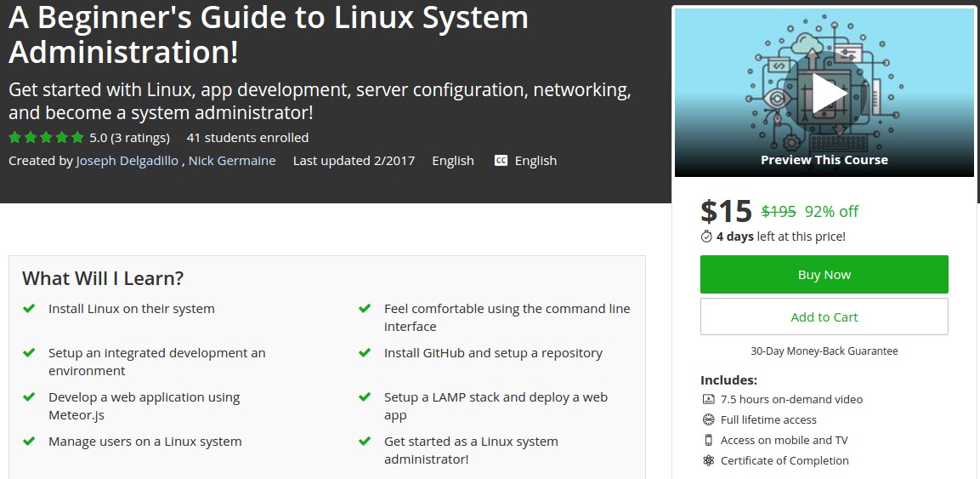Click the 41 students enrolled text
This screenshot has width=980, height=479.
point(247,138)
